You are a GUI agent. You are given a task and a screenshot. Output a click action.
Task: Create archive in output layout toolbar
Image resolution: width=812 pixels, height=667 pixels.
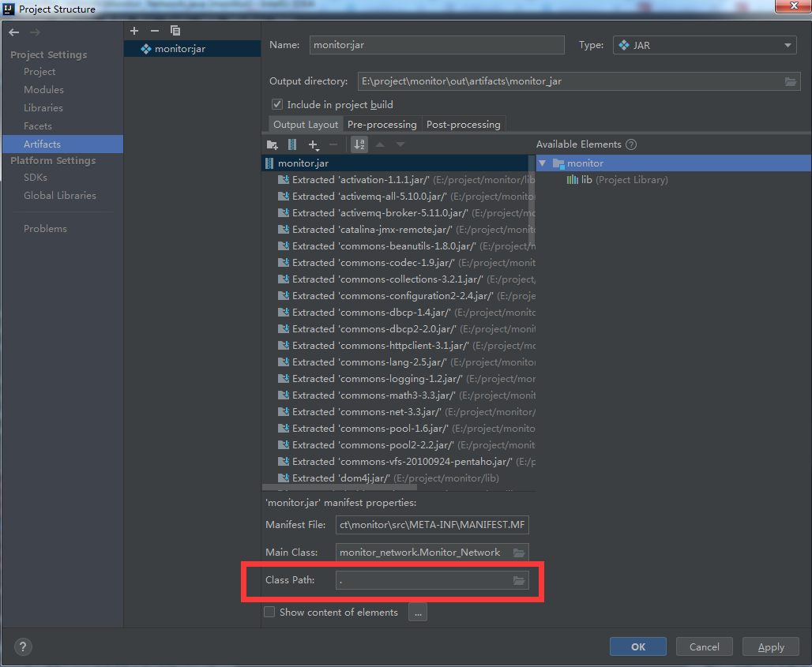click(x=292, y=145)
